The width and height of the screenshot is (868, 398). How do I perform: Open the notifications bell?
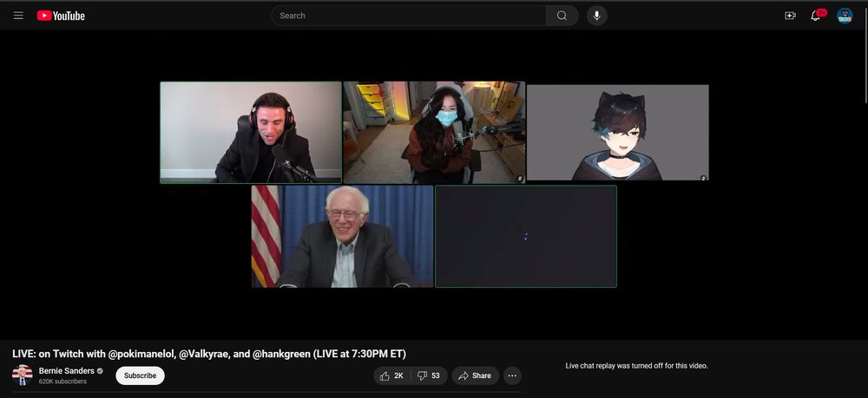pyautogui.click(x=817, y=15)
